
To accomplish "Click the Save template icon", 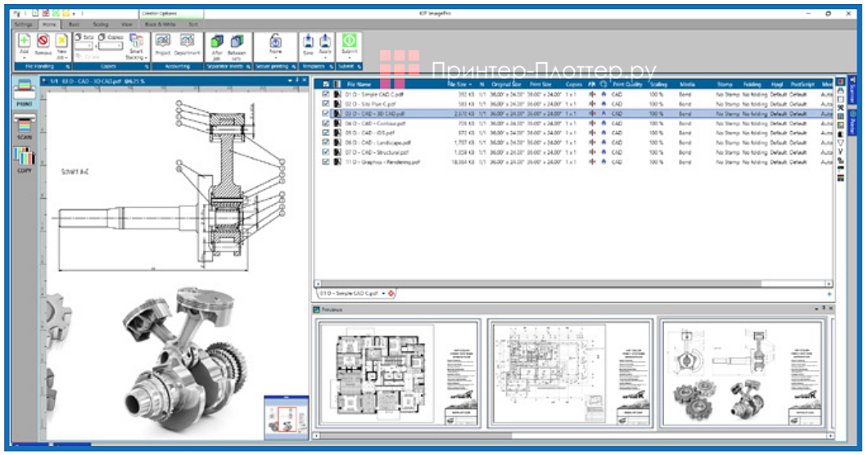I will pyautogui.click(x=308, y=42).
